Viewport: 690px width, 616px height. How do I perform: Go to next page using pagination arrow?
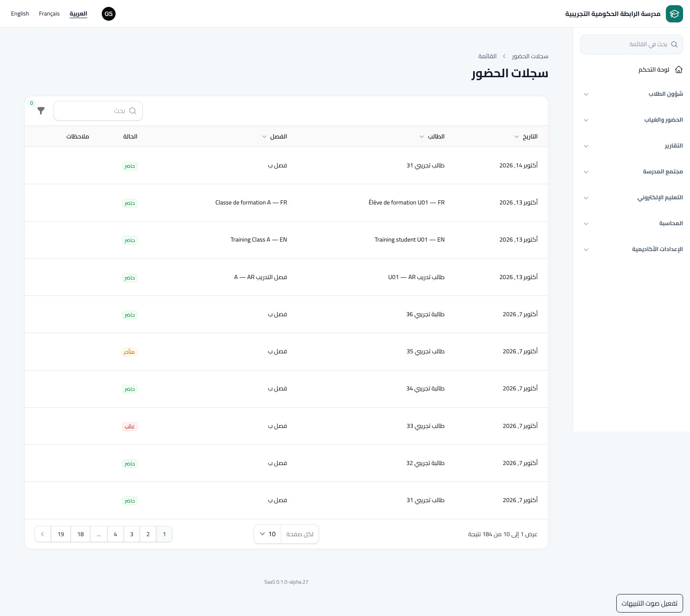click(x=43, y=534)
